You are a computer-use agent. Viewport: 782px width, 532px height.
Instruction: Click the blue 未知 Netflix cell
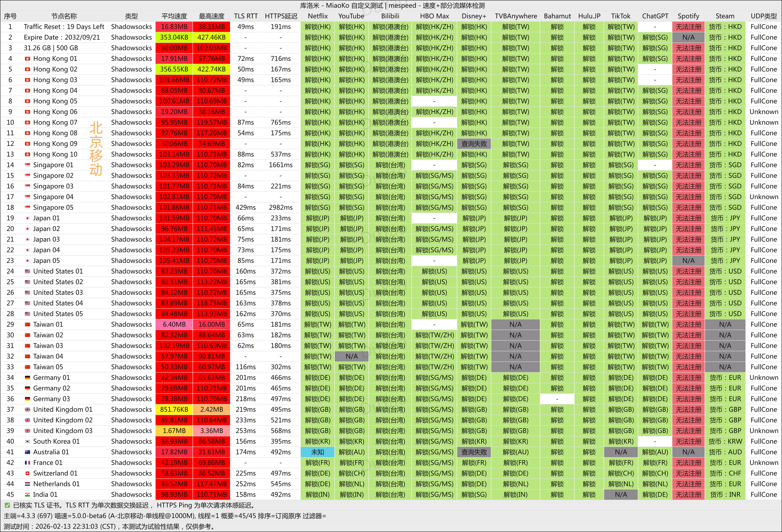tap(317, 452)
